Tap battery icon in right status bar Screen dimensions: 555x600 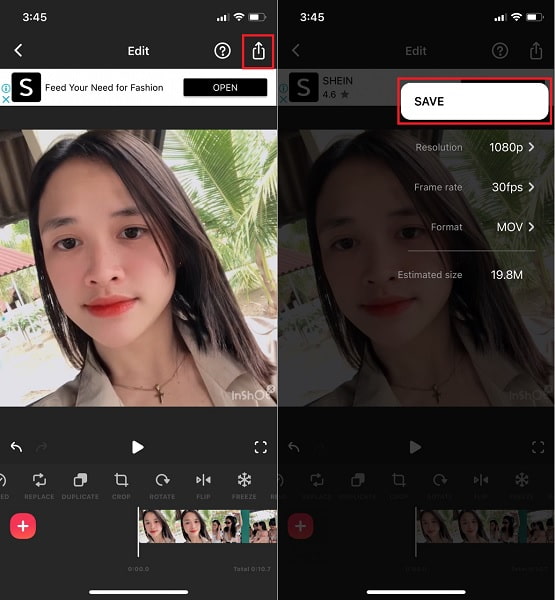(535, 17)
